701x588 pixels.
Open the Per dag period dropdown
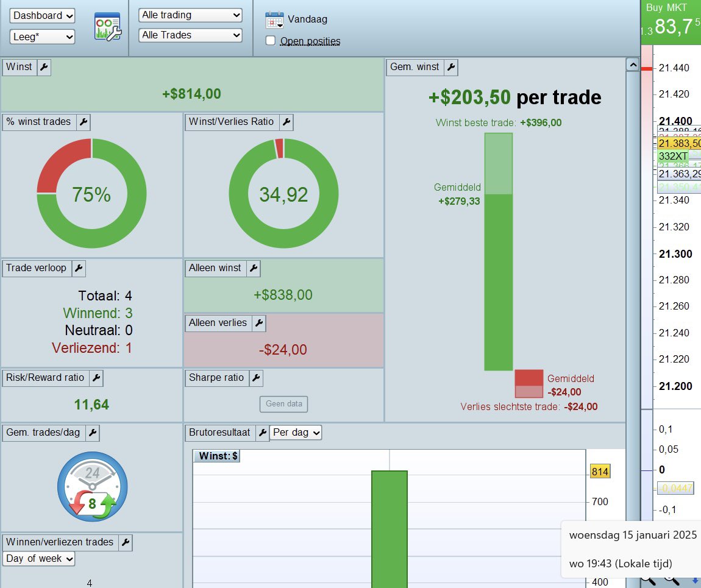tap(296, 433)
